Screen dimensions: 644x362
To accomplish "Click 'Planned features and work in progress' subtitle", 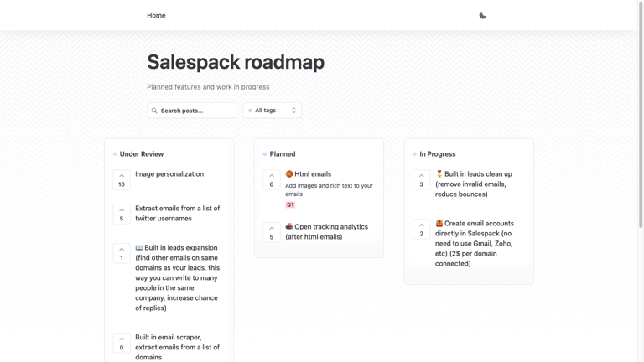I will (208, 87).
